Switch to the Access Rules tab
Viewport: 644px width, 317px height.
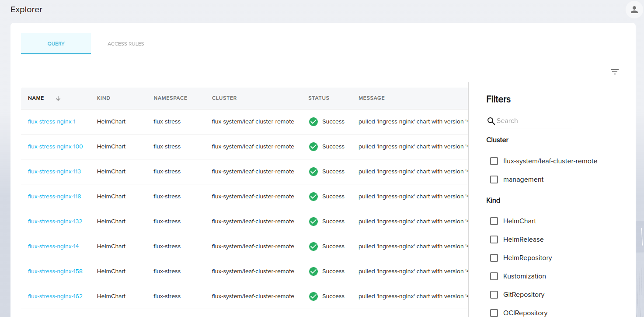click(126, 44)
